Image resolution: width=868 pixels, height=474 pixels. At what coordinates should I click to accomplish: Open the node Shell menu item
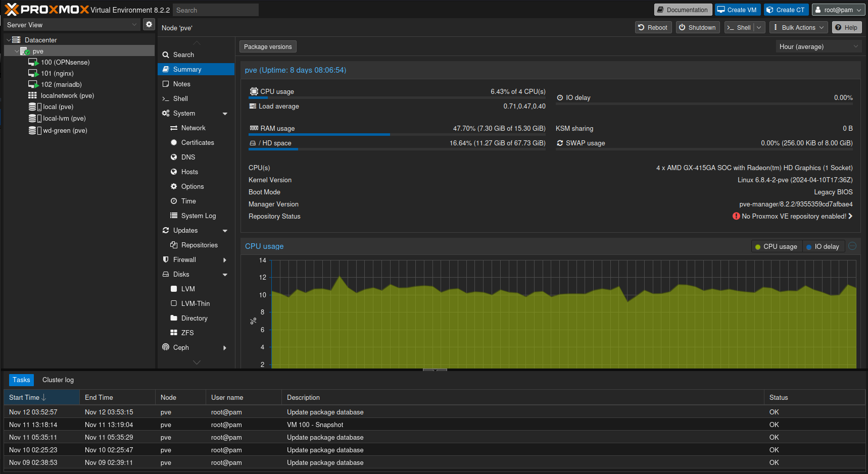click(196, 98)
